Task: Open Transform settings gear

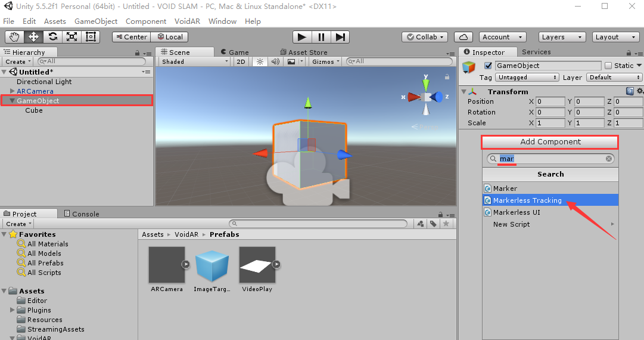Action: pyautogui.click(x=639, y=91)
